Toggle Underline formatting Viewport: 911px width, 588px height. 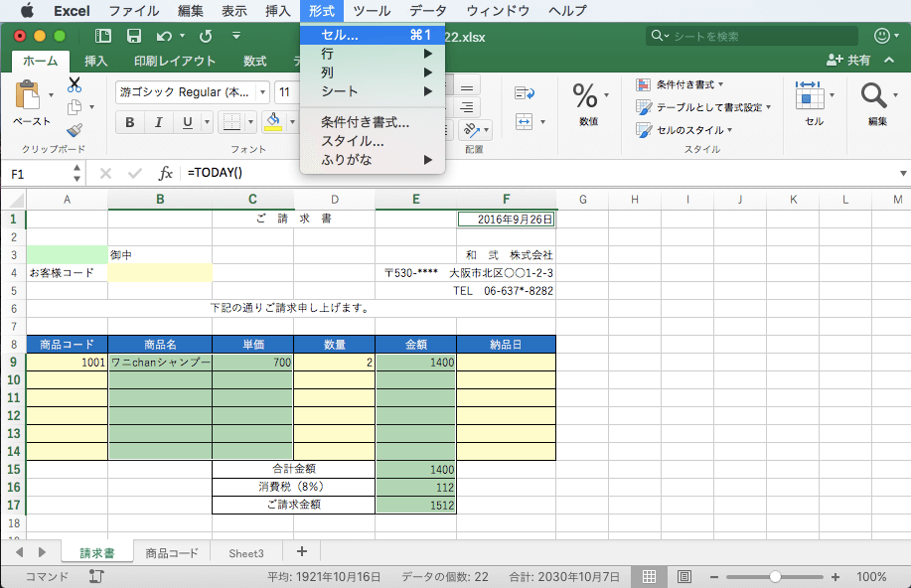click(x=187, y=122)
